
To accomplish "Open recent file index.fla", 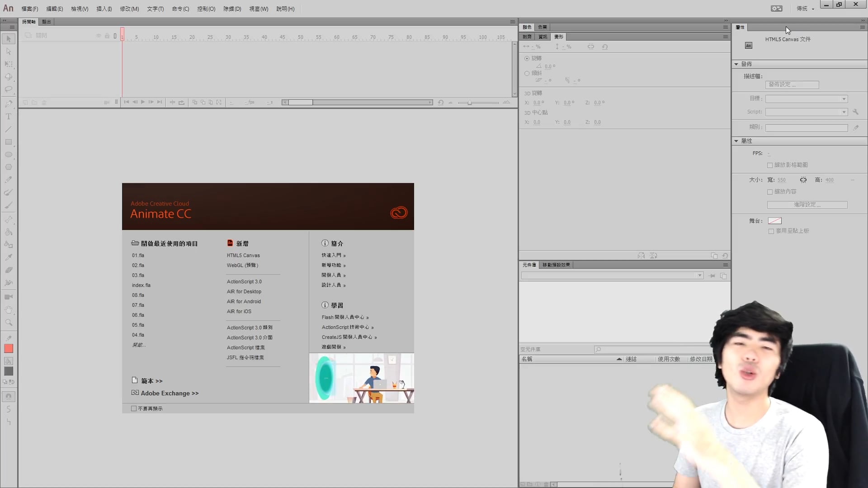I will click(141, 285).
